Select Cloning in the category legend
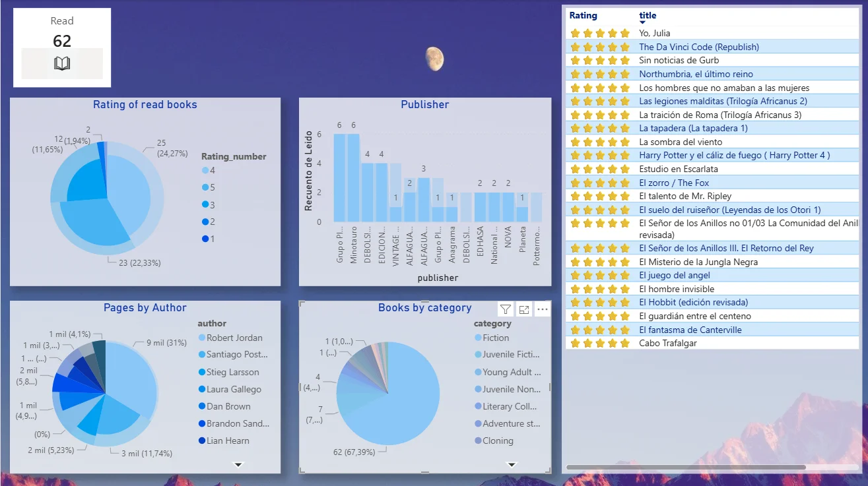Screen dimensions: 868x486 point(498,440)
